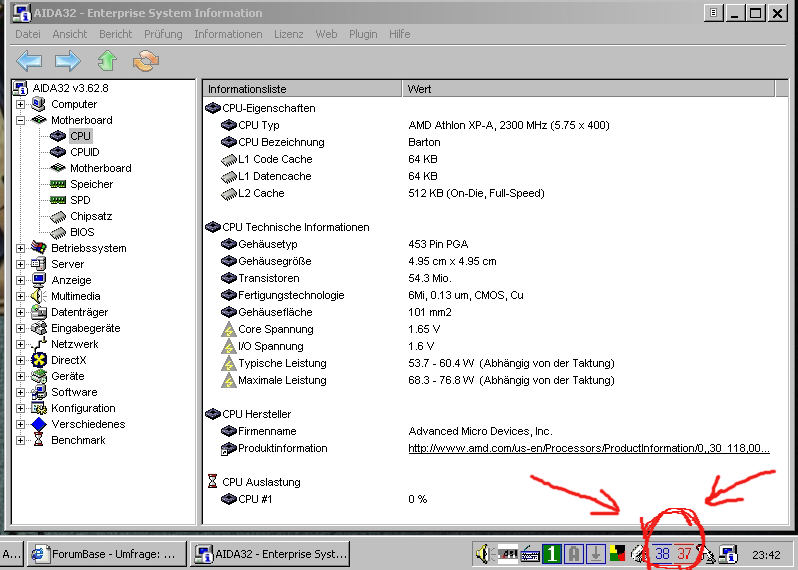Viewport: 798px width, 570px height.
Task: Select Speicher in the tree
Action: (91, 184)
